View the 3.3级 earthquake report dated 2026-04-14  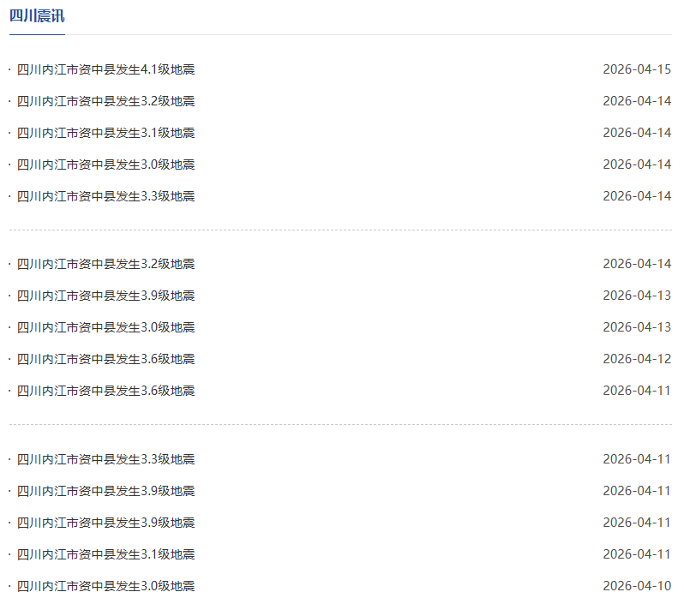[x=105, y=196]
